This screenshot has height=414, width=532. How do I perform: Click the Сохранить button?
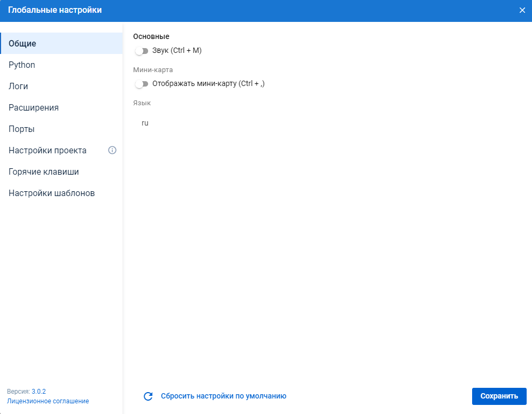[x=499, y=396]
